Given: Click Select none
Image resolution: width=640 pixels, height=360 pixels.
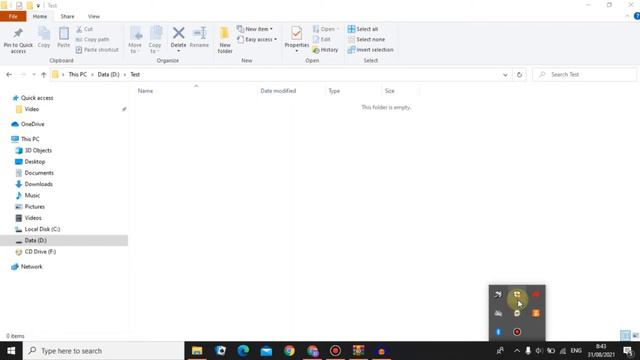Looking at the screenshot, I should [366, 40].
